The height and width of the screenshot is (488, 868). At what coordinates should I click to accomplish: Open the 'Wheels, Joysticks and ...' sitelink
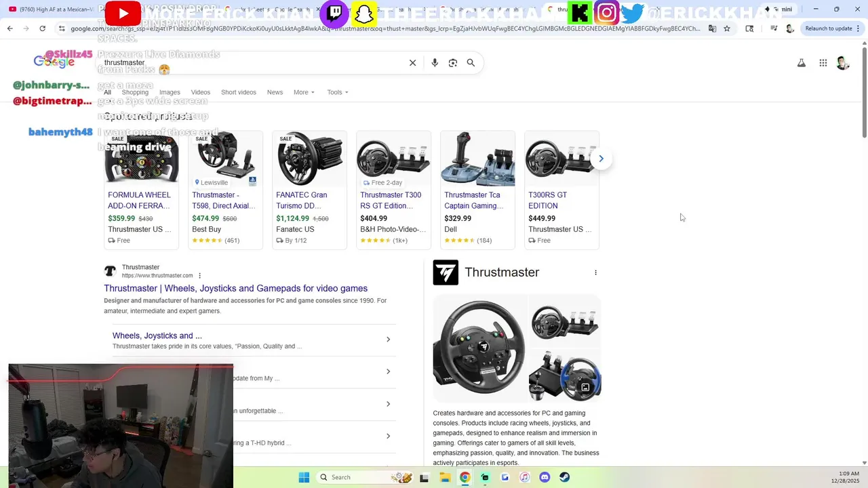tap(157, 335)
